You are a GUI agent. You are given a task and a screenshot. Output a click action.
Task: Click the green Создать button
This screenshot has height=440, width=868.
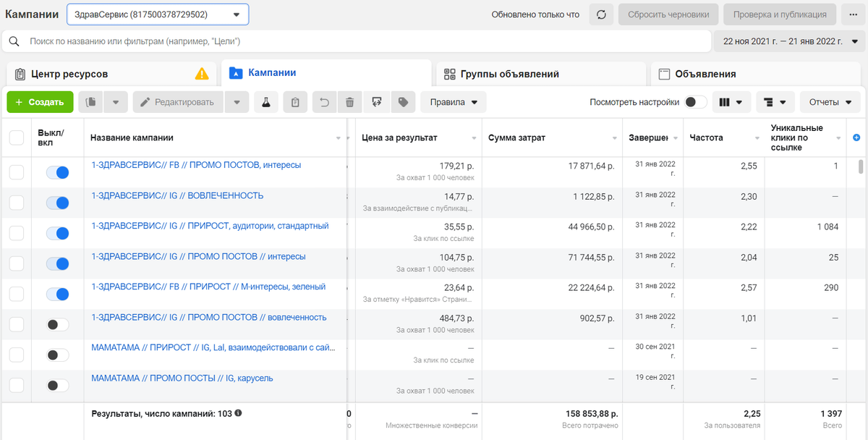pos(40,102)
